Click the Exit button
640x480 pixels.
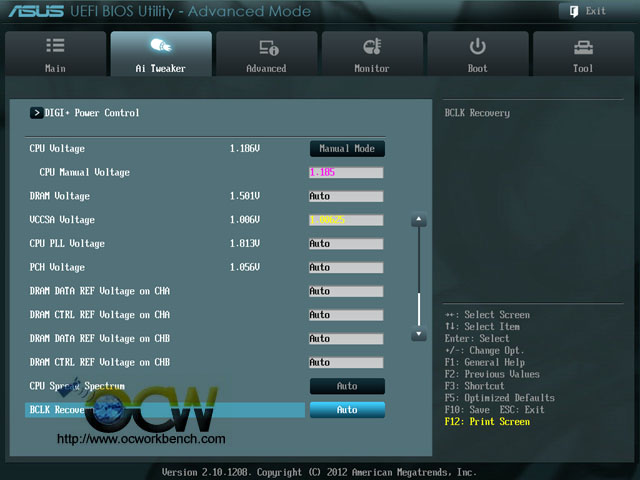coord(596,11)
